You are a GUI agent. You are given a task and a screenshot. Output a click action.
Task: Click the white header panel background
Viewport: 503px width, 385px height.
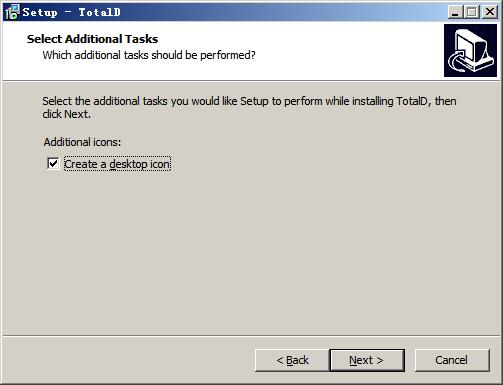click(333, 50)
